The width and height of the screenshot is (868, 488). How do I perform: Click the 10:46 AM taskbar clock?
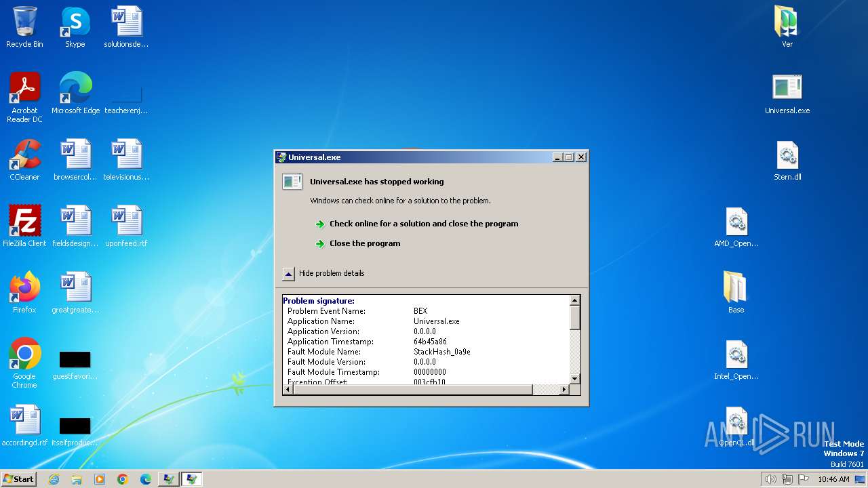(x=833, y=479)
